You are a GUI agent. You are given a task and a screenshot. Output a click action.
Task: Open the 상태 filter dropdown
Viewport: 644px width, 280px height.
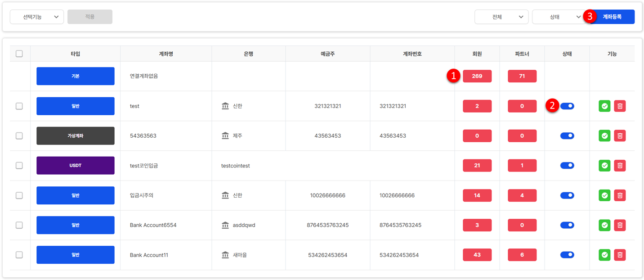point(558,17)
